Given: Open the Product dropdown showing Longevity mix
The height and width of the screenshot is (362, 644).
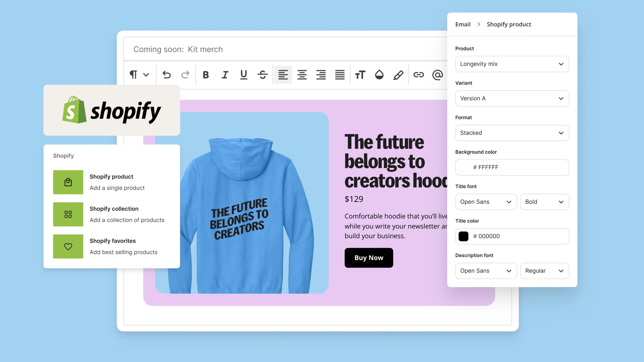Looking at the screenshot, I should tap(512, 64).
